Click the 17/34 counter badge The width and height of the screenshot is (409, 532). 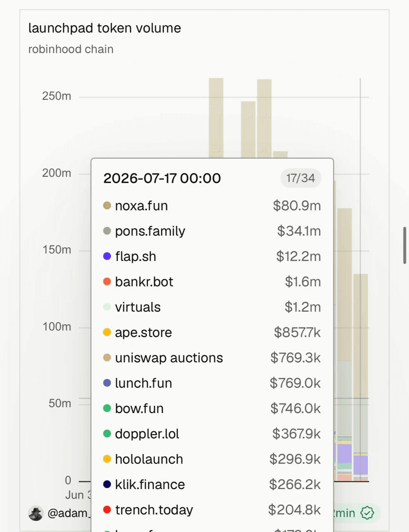click(301, 178)
